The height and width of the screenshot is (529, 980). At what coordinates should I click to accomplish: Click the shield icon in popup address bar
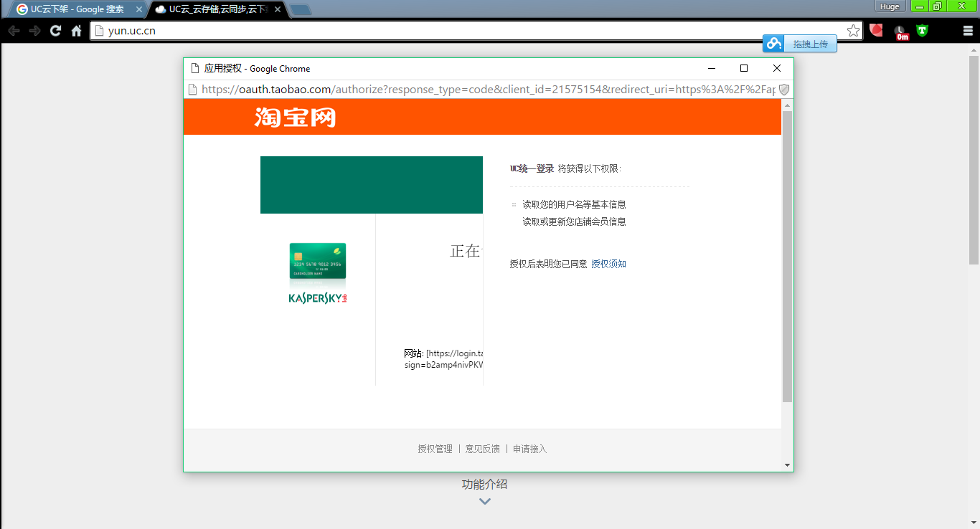784,90
